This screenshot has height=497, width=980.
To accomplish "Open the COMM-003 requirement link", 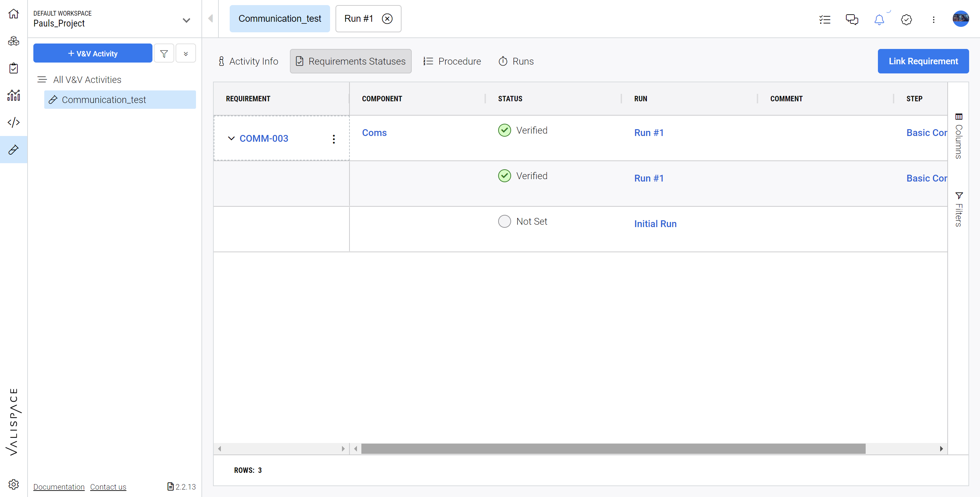I will click(264, 139).
